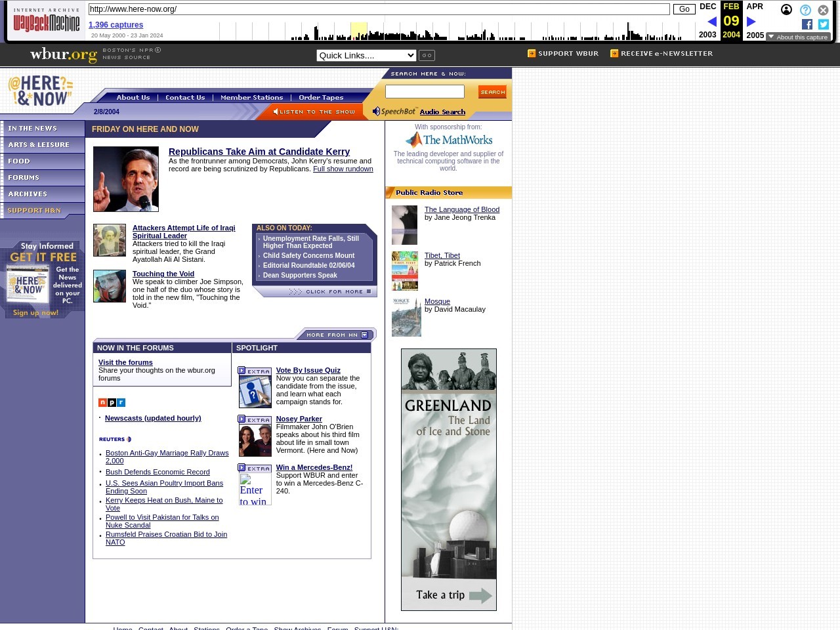Open Republicans Take Aim at Candidate Kerry
840x630 pixels.
point(259,152)
